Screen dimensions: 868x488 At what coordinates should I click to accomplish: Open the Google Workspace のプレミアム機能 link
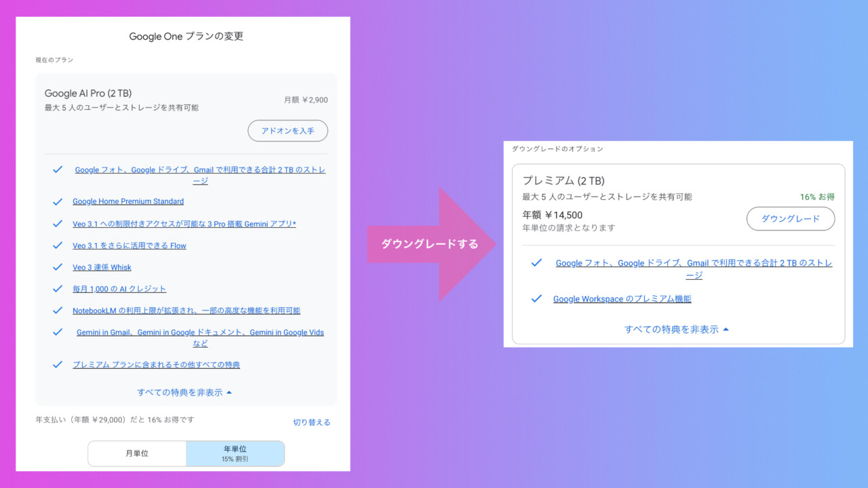pyautogui.click(x=622, y=299)
